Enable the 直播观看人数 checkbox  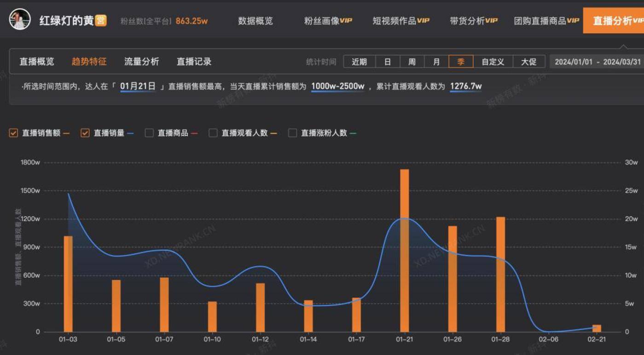pos(213,133)
